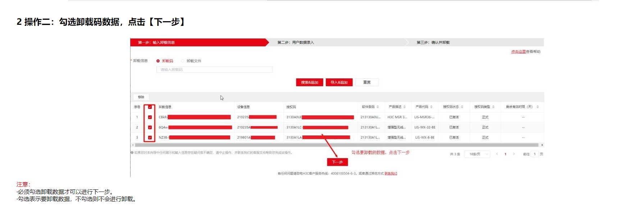Click license code cell starting 3130A0UE
644x207 pixels.
pos(320,117)
